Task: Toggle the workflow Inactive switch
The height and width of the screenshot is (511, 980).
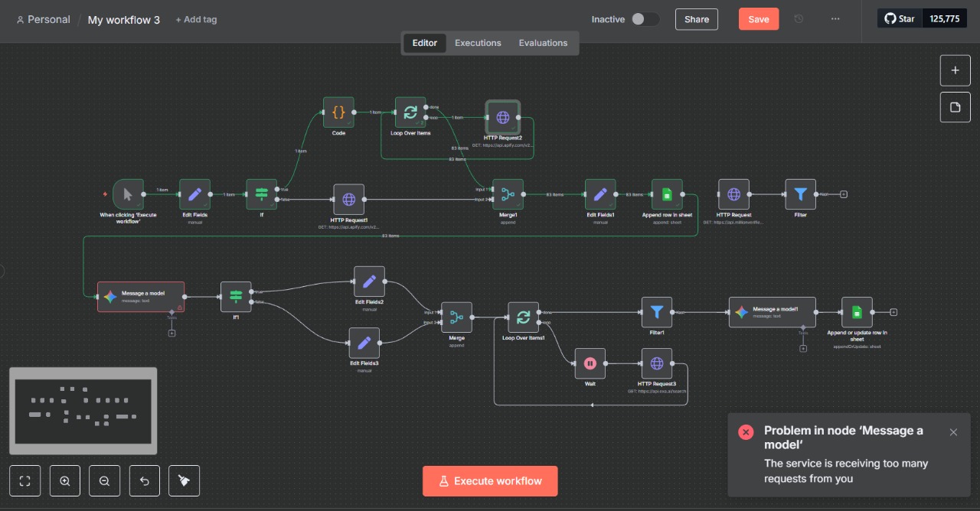Action: click(645, 19)
